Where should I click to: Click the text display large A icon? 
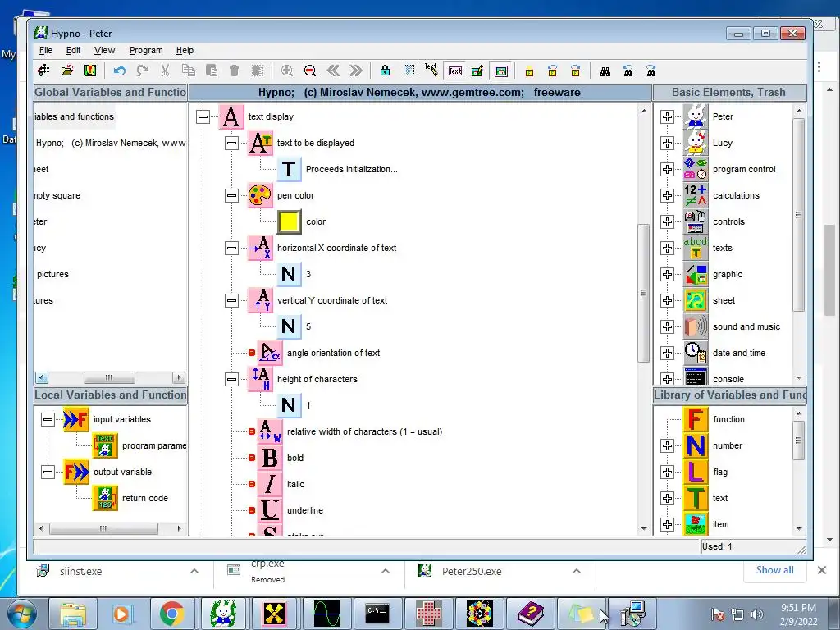point(231,116)
